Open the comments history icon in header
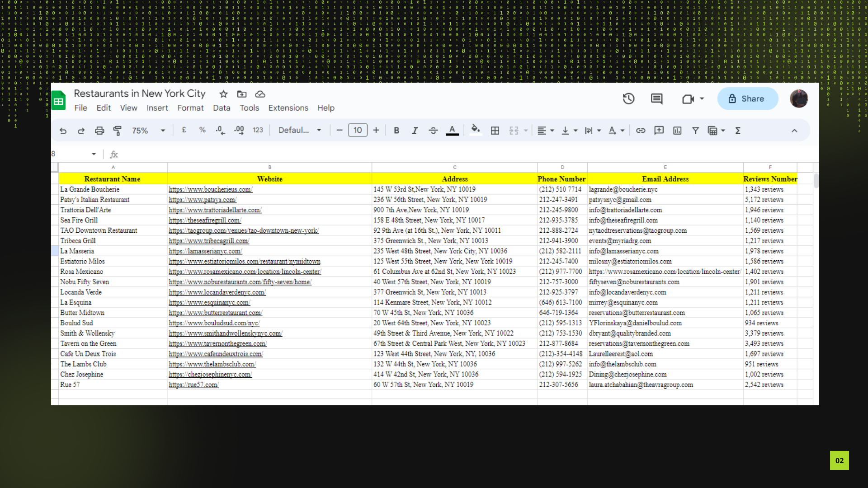 [657, 99]
